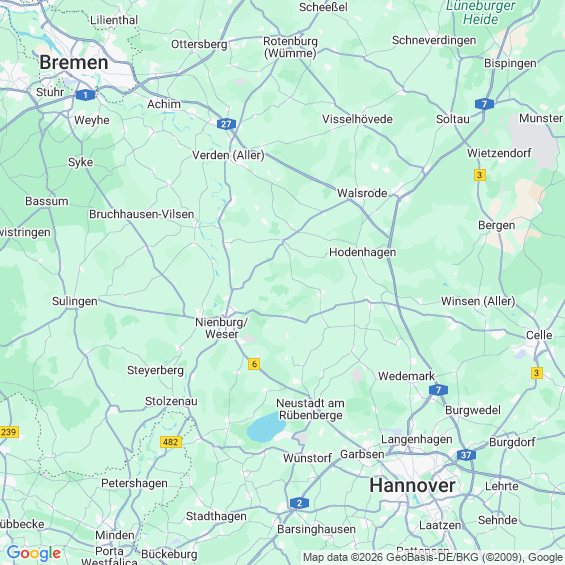The height and width of the screenshot is (565, 565).
Task: Click the Lüneburger Heide region label
Action: click(481, 13)
